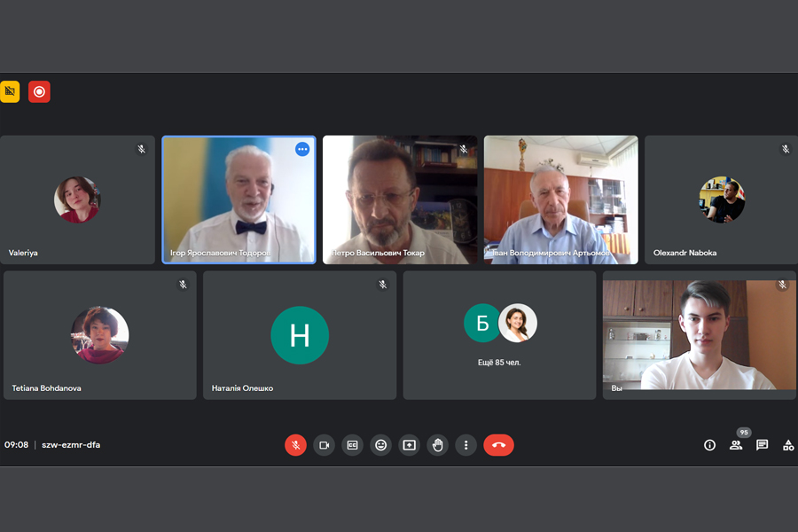Open the chat panel icon
This screenshot has width=798, height=532.
[762, 445]
